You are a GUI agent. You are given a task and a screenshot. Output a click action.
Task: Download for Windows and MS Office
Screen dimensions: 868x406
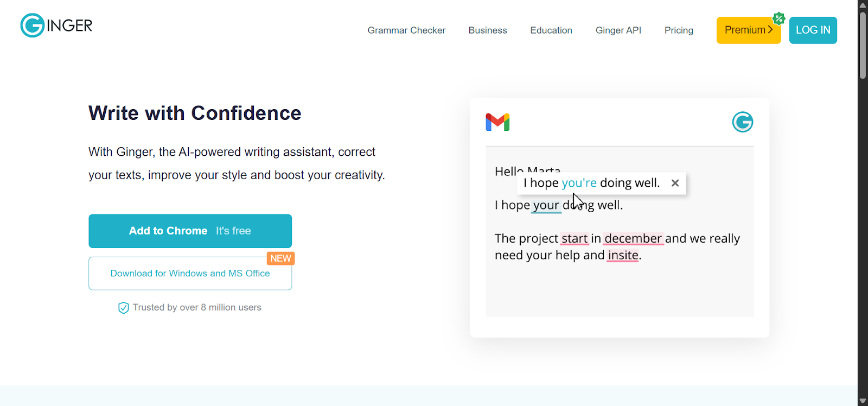190,274
